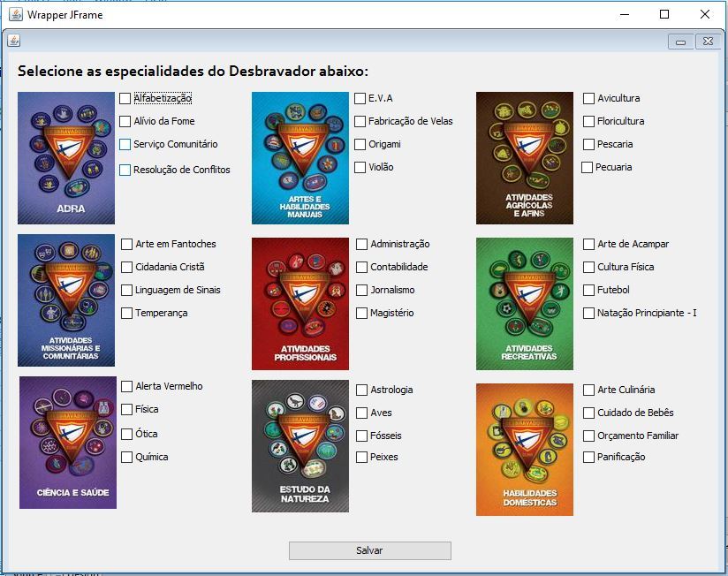Click Atividades Missionárias e Comunitárias poster
728x576 pixels.
tap(66, 300)
